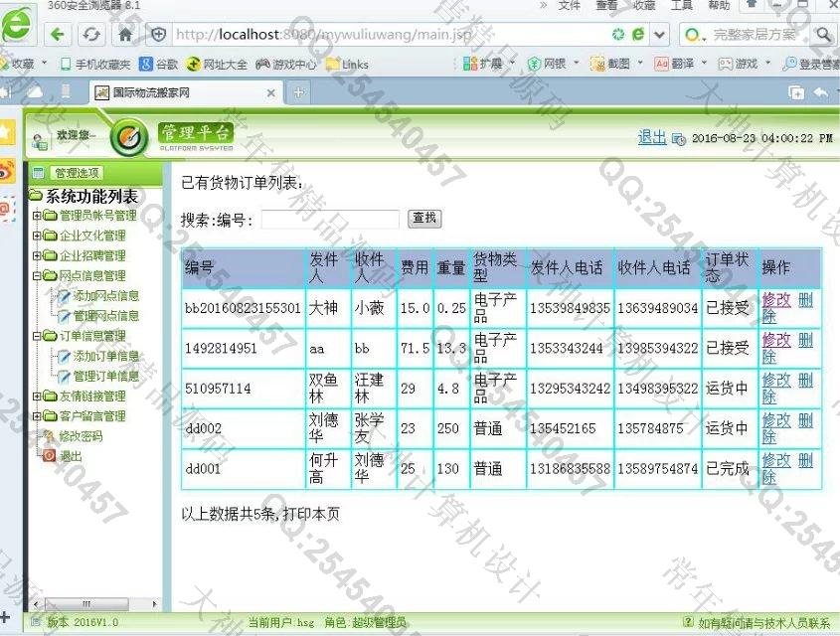Collapse 订单信息管理 tree node
This screenshot has height=636, width=840.
(37, 336)
